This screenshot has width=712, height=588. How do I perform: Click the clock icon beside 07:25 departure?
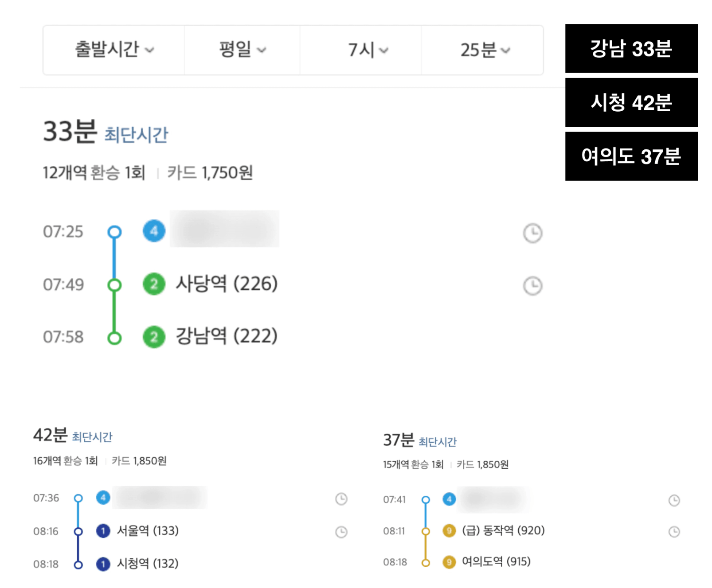coord(532,233)
